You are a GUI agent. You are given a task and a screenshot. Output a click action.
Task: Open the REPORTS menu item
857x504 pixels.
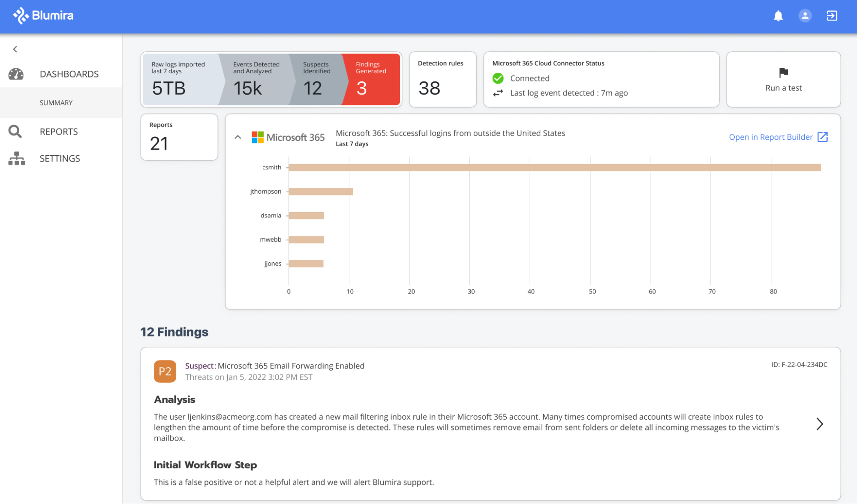(x=59, y=132)
